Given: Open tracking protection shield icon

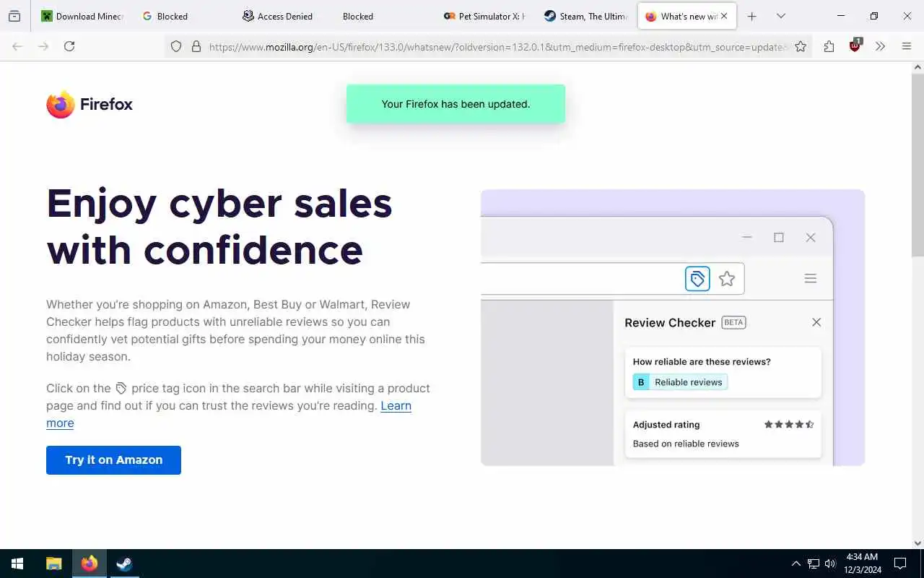Looking at the screenshot, I should pyautogui.click(x=176, y=46).
